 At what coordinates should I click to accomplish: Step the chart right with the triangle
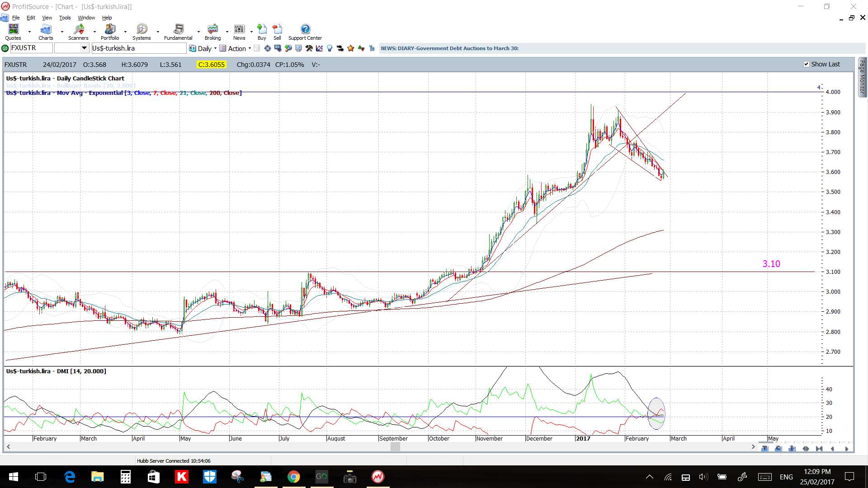[x=847, y=449]
